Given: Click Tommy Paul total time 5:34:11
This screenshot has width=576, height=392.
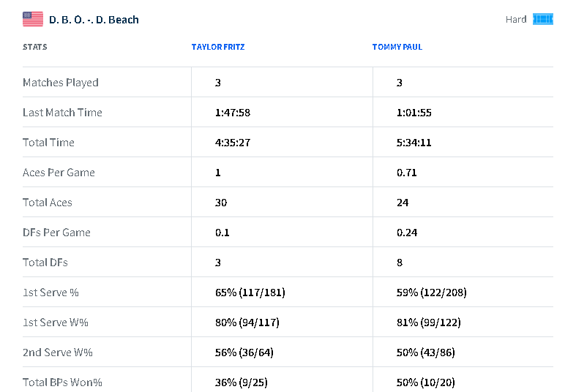Looking at the screenshot, I should point(414,143).
